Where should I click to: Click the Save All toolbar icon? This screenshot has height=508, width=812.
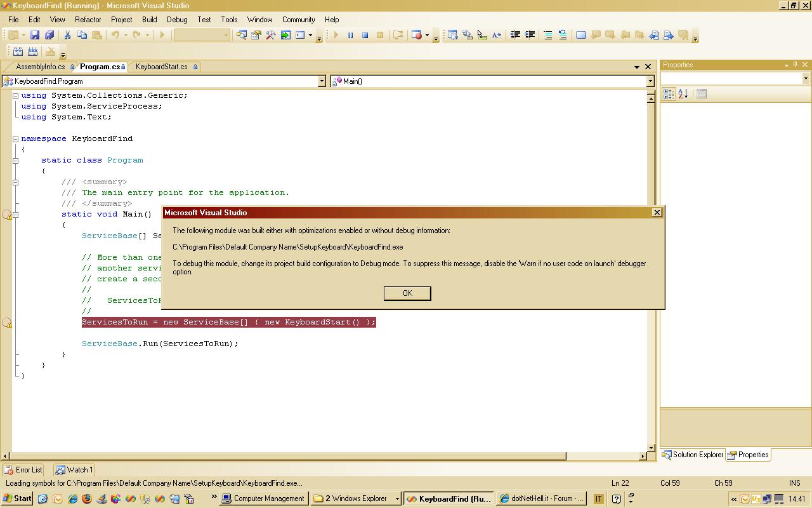[x=49, y=35]
